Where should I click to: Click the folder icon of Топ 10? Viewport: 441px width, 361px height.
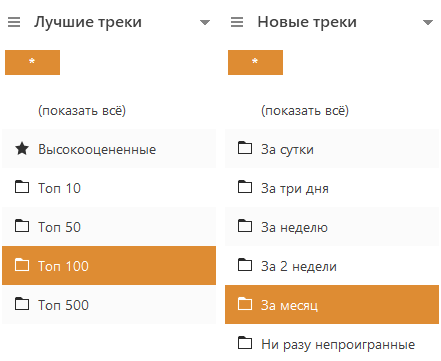(22, 187)
